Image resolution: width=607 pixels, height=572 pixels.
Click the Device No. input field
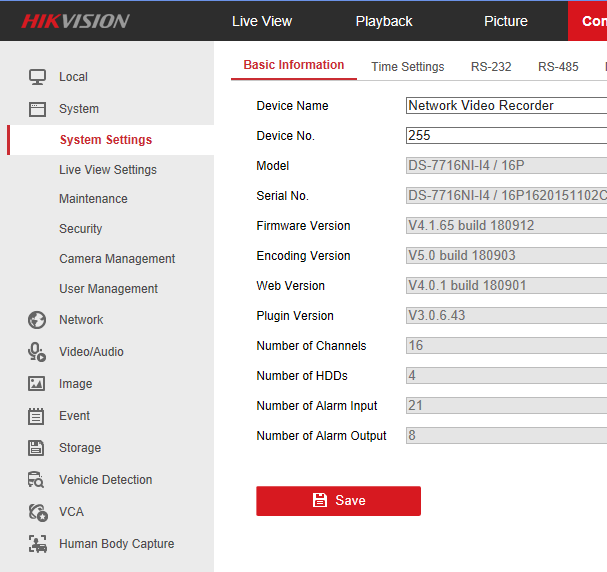click(x=505, y=136)
